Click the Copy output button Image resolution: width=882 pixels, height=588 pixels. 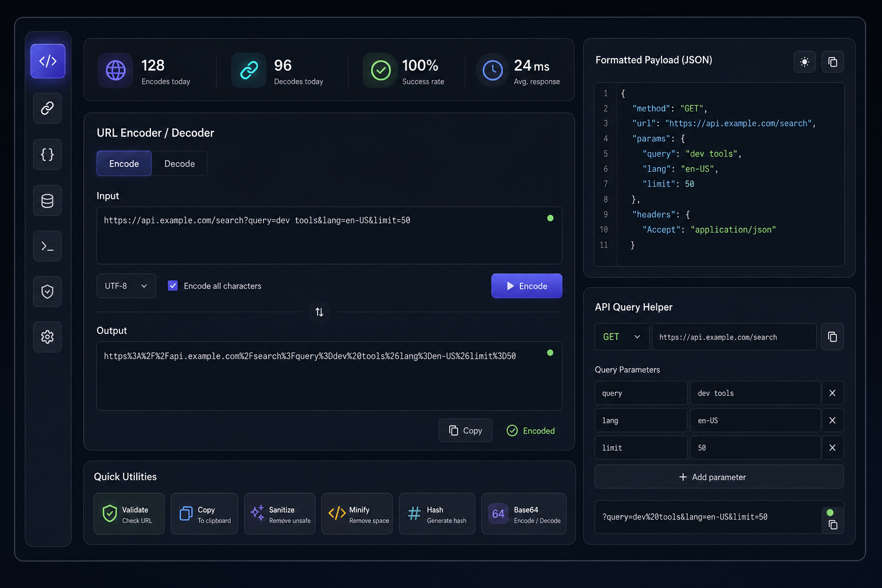point(465,431)
